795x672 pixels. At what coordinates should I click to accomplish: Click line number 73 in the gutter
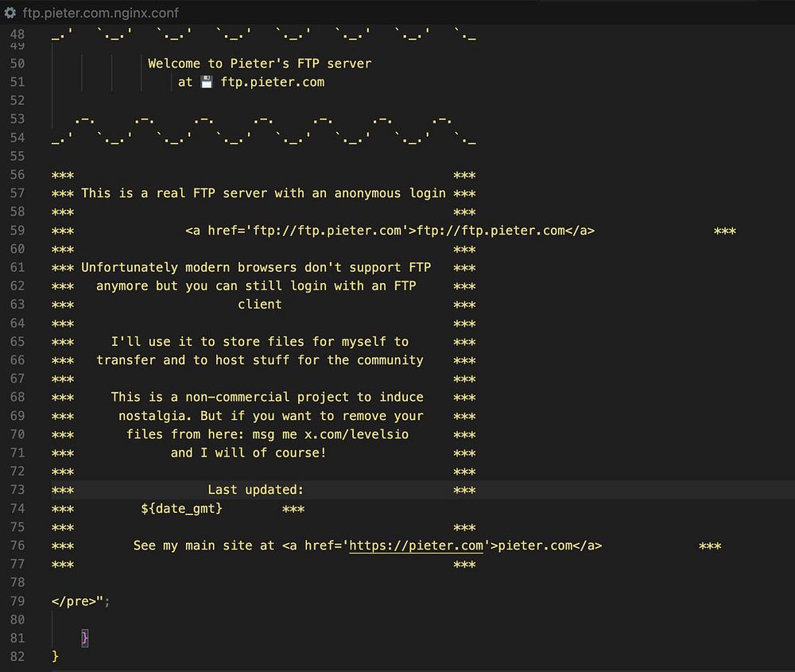(17, 490)
